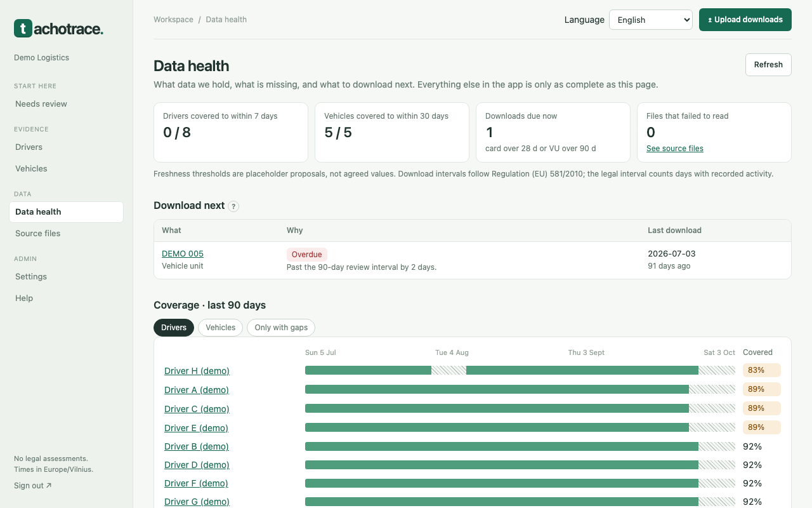Click Workspace breadcrumb
The image size is (812, 508).
[x=173, y=20]
